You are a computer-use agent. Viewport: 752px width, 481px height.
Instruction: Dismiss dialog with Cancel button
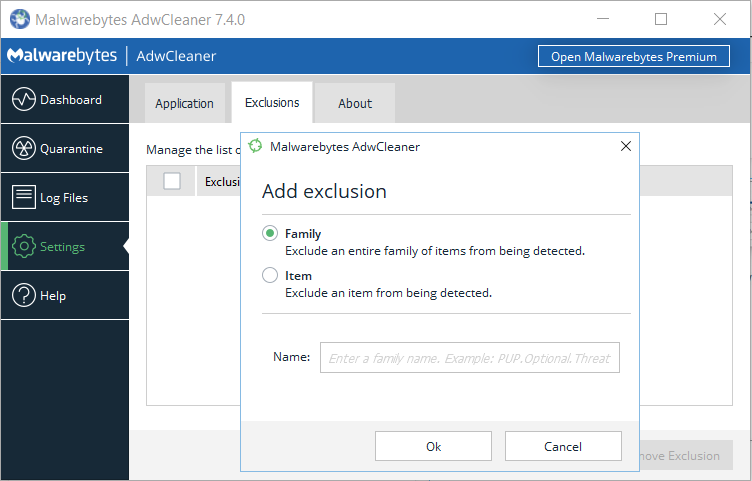pyautogui.click(x=563, y=446)
